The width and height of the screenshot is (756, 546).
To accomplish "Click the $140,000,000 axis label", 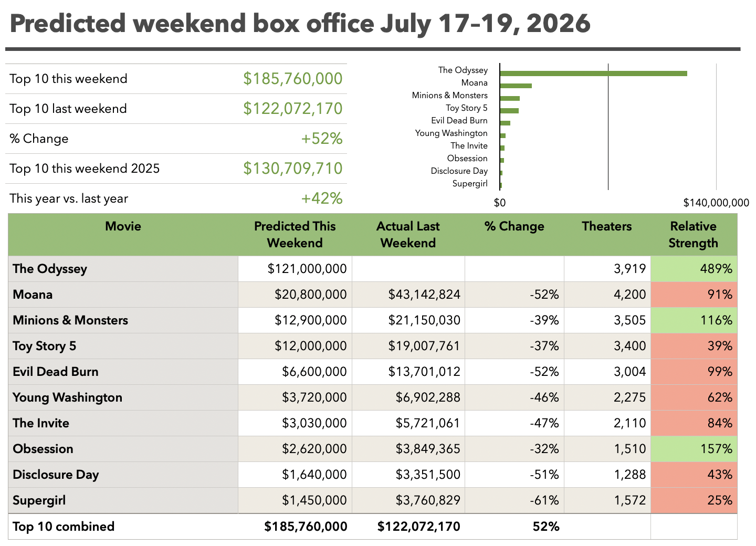I will (716, 203).
